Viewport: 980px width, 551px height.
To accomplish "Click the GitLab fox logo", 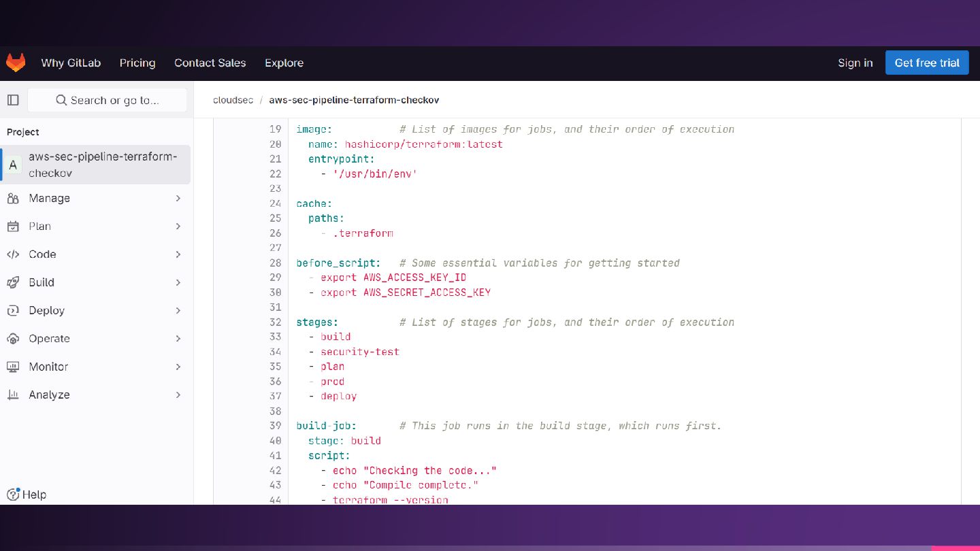I will pyautogui.click(x=16, y=63).
